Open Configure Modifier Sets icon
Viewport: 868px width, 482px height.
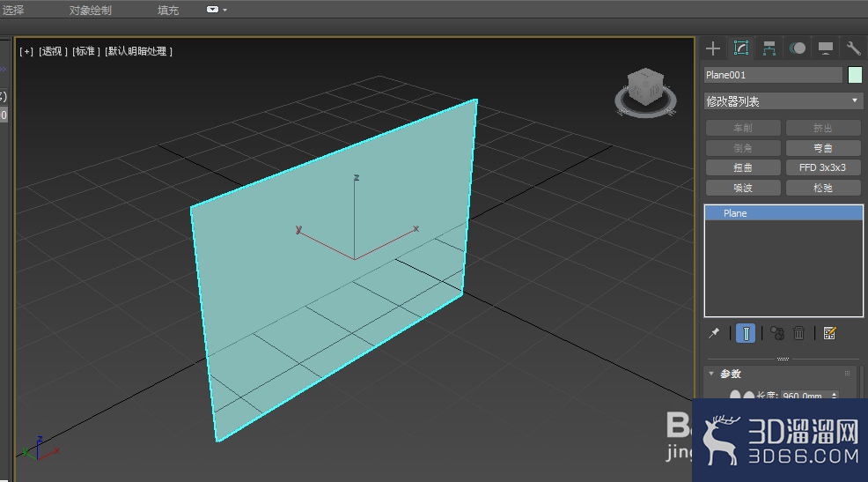829,333
